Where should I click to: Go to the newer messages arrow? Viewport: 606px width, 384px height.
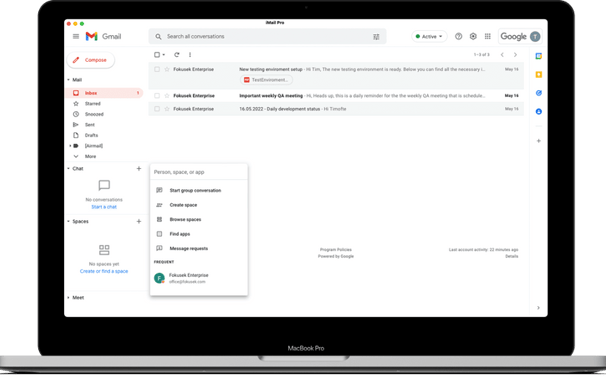click(x=502, y=55)
